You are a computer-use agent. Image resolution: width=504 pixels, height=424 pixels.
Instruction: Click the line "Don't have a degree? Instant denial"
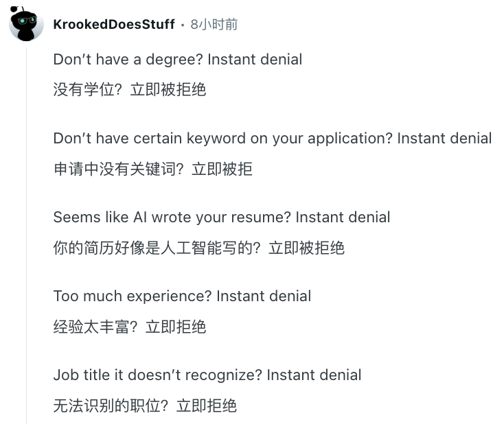[x=178, y=60]
